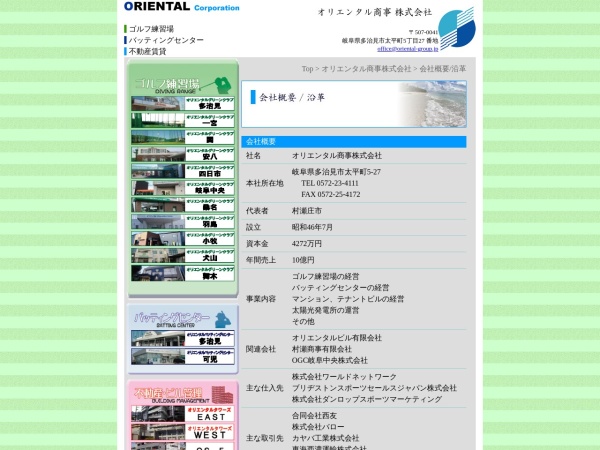The image size is (600, 450).
Task: Click establishment date 昭和46年7月
Action: click(x=312, y=227)
